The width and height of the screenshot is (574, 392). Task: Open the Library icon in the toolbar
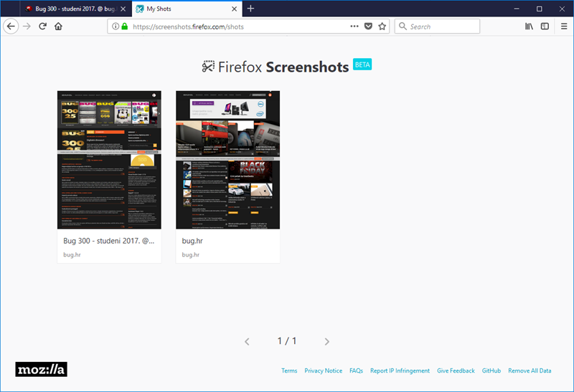pyautogui.click(x=529, y=27)
